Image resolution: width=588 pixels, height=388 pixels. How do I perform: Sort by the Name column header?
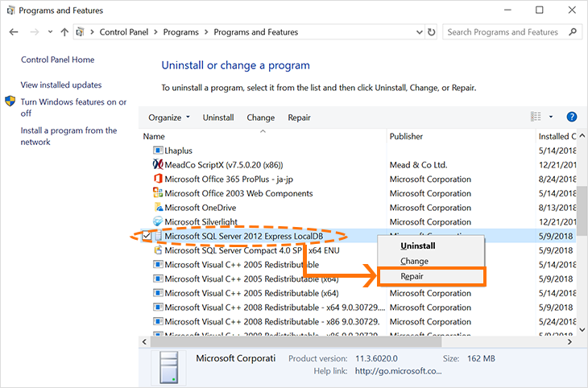(263, 137)
